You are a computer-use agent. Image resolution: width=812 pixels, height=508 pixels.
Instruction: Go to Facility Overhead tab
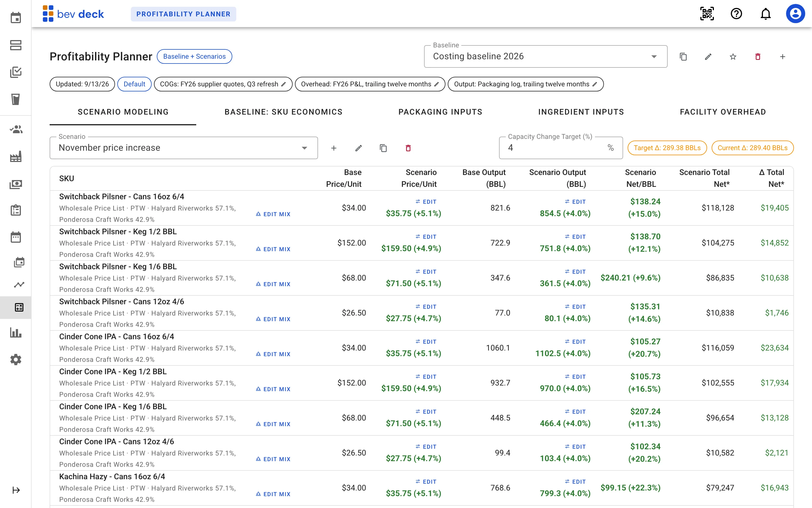[x=723, y=112]
